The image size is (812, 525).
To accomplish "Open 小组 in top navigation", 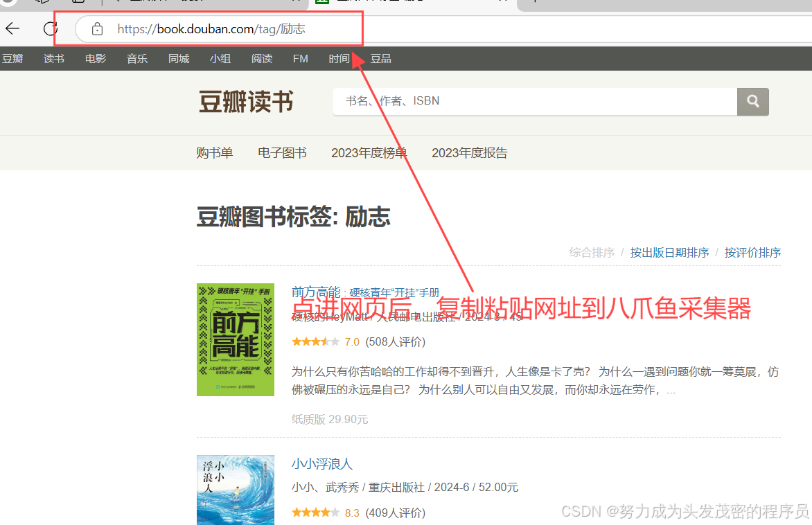I will click(x=220, y=58).
